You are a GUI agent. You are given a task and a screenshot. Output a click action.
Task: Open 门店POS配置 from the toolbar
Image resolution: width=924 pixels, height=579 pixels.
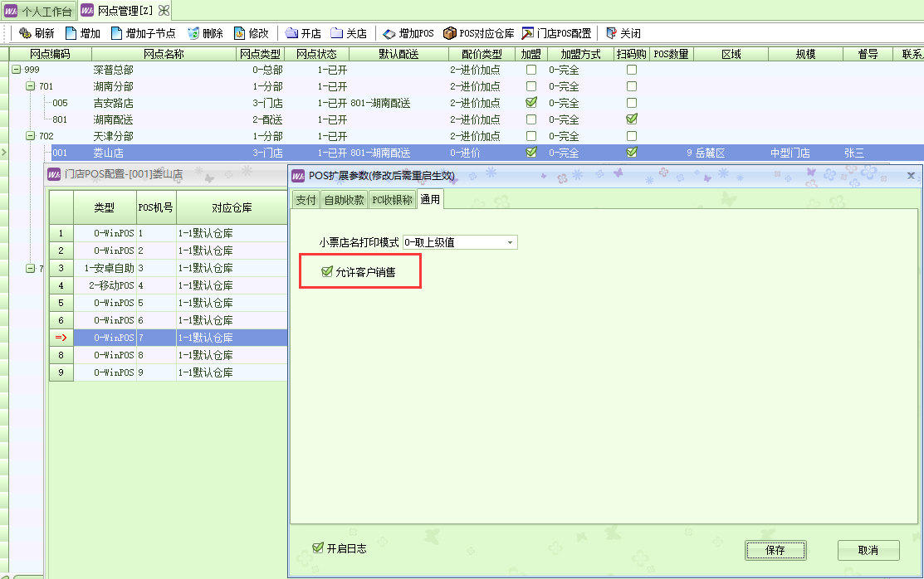pos(527,34)
